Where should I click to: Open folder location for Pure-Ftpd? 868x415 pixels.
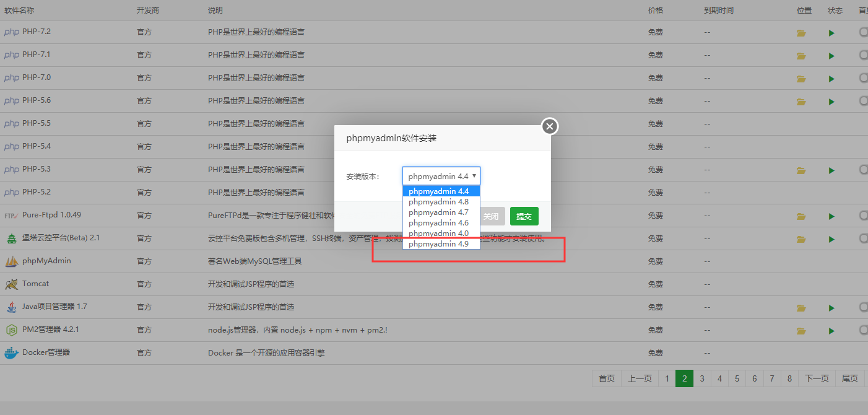801,216
